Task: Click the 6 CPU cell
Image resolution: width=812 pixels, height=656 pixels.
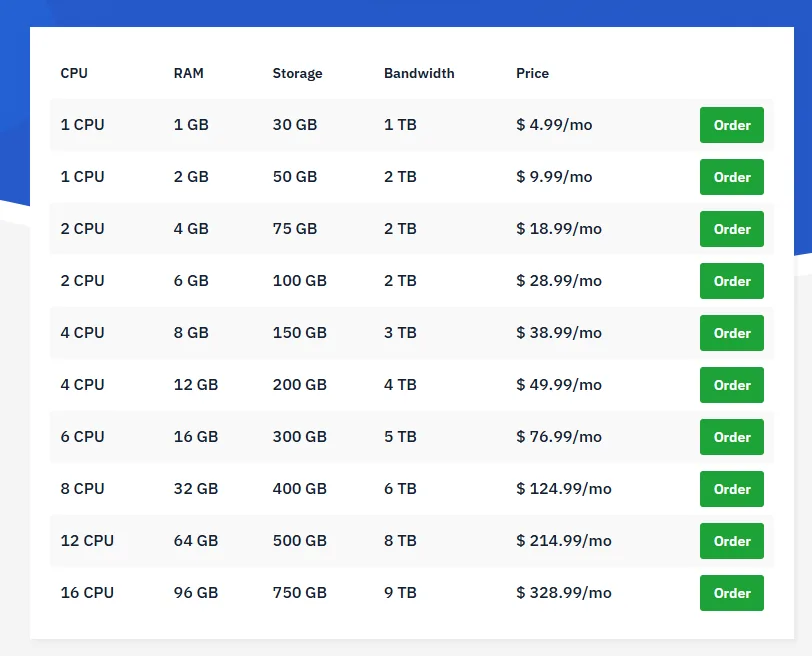Action: [82, 436]
